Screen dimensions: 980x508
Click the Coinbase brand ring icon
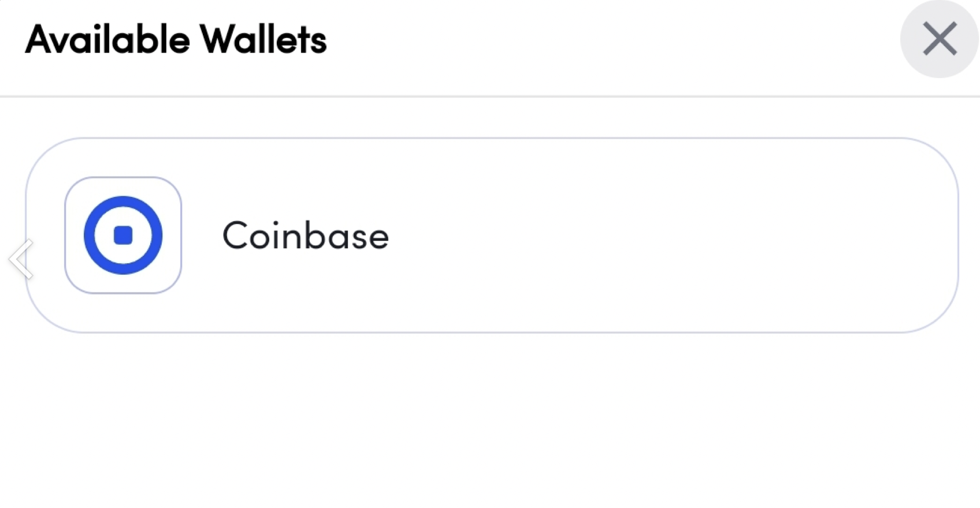(x=123, y=235)
